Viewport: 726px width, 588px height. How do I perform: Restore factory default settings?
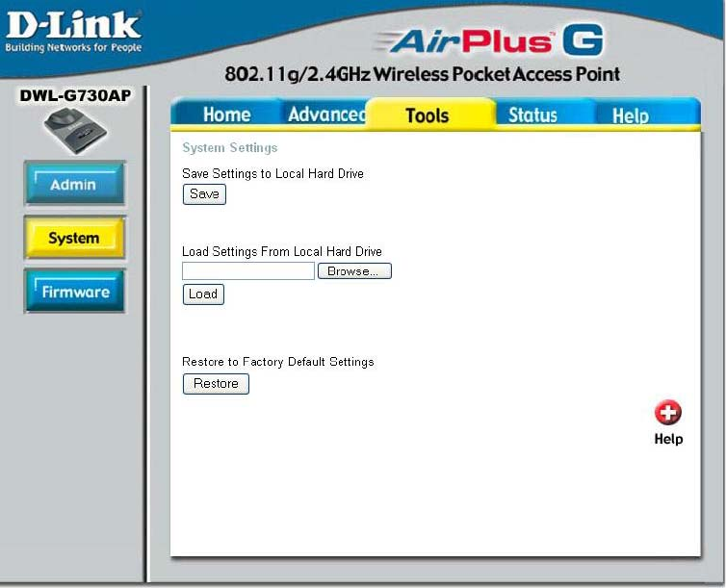pos(216,384)
